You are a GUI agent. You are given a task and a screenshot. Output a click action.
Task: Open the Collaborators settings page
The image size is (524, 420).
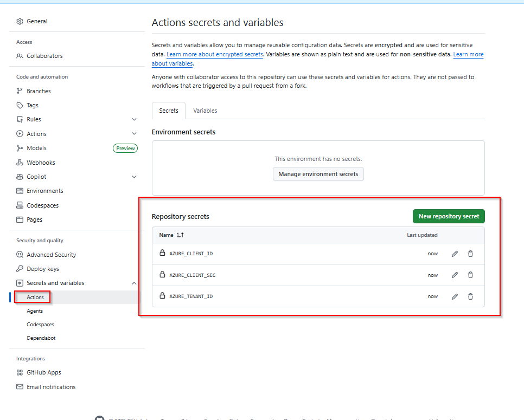[44, 56]
